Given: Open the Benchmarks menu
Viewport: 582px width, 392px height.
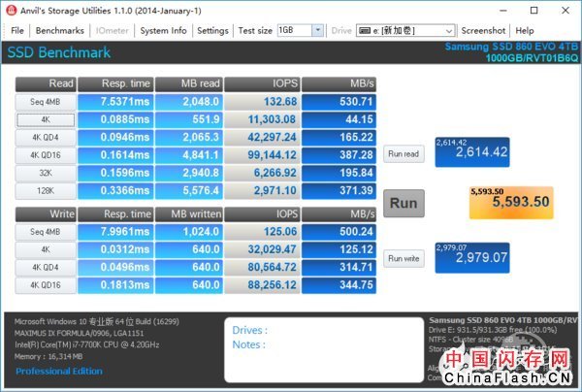Looking at the screenshot, I should (60, 30).
